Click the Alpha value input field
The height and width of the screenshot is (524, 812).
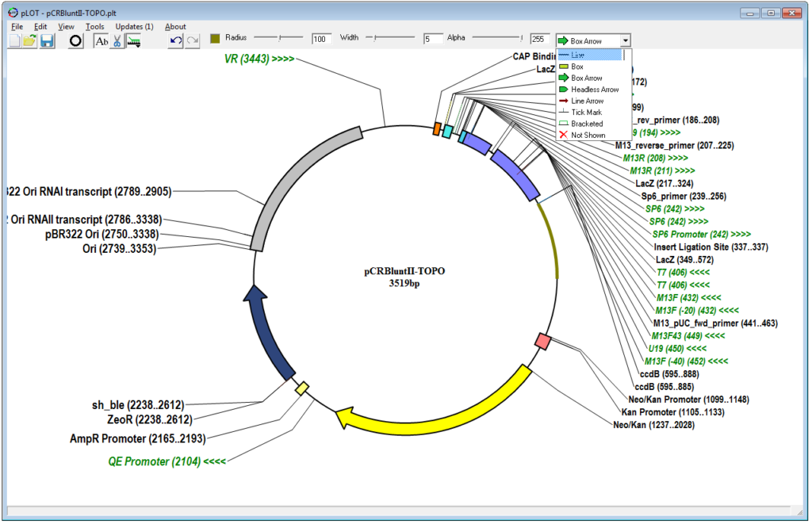(540, 39)
